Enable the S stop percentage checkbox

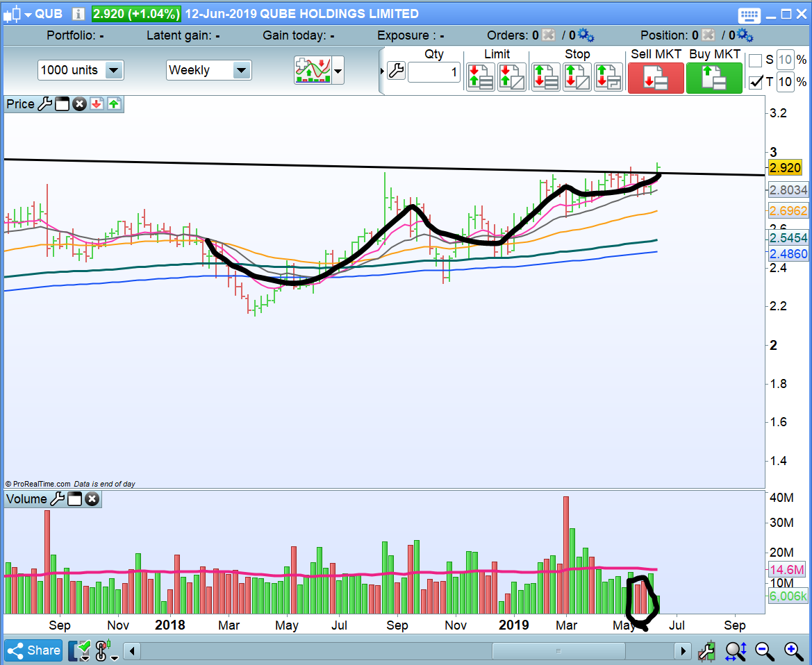[x=756, y=60]
